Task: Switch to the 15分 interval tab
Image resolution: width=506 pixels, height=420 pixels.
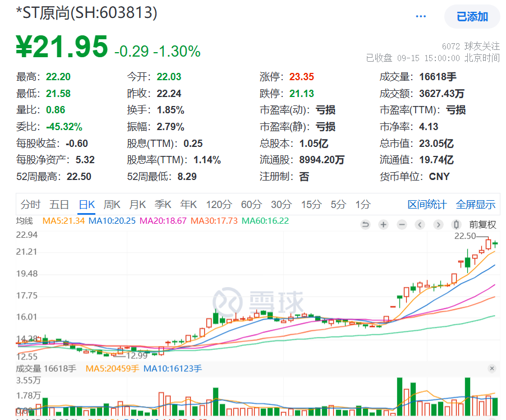Action: tap(311, 205)
